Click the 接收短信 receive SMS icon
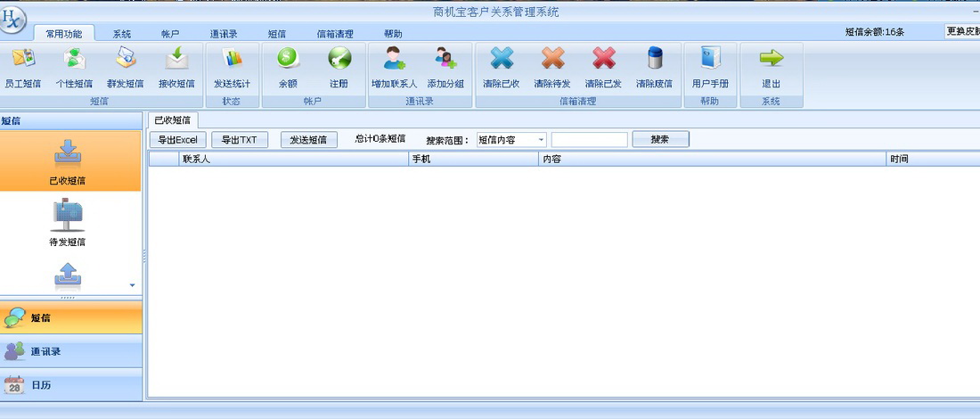Viewport: 980px width, 419px height. [176, 58]
